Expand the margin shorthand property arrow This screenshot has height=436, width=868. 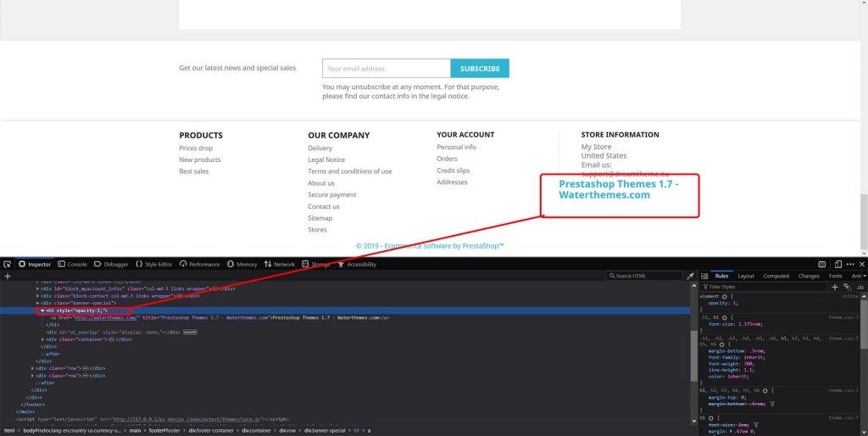point(732,431)
